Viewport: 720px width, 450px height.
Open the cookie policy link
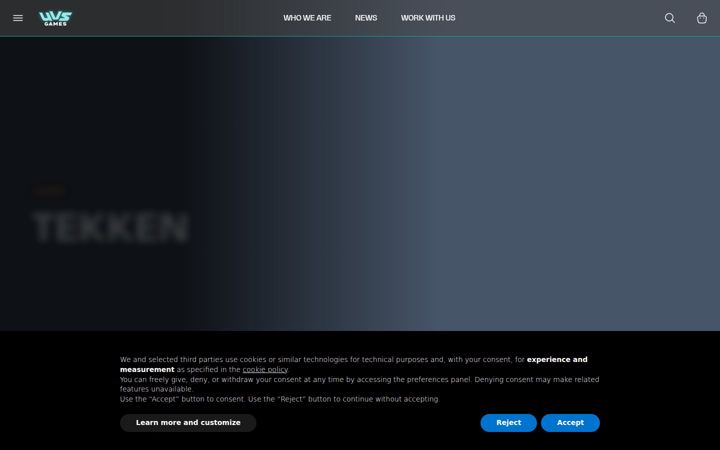tap(265, 370)
